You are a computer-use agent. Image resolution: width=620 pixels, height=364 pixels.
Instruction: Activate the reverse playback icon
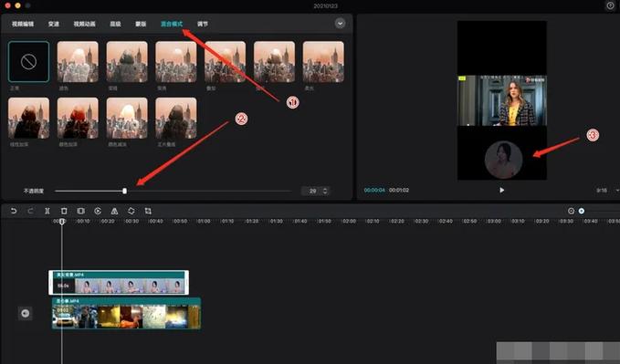click(98, 211)
